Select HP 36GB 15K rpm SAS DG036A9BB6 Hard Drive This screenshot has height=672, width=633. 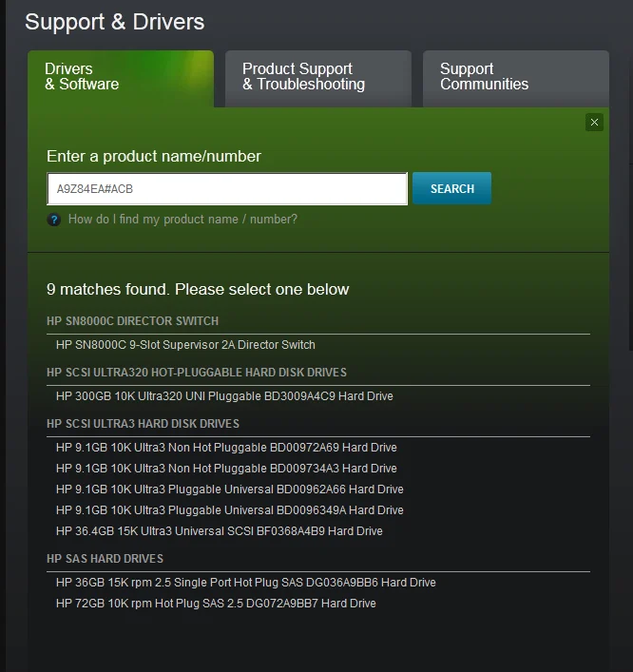click(246, 583)
